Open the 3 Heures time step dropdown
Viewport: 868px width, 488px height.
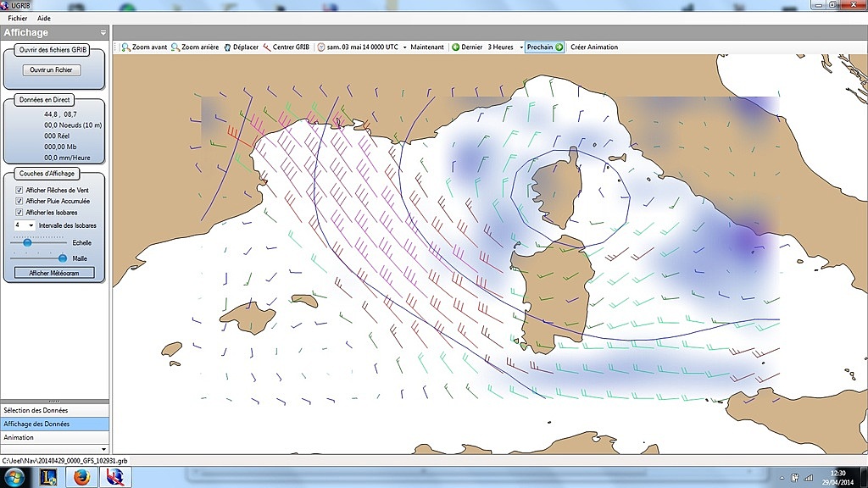pos(520,47)
